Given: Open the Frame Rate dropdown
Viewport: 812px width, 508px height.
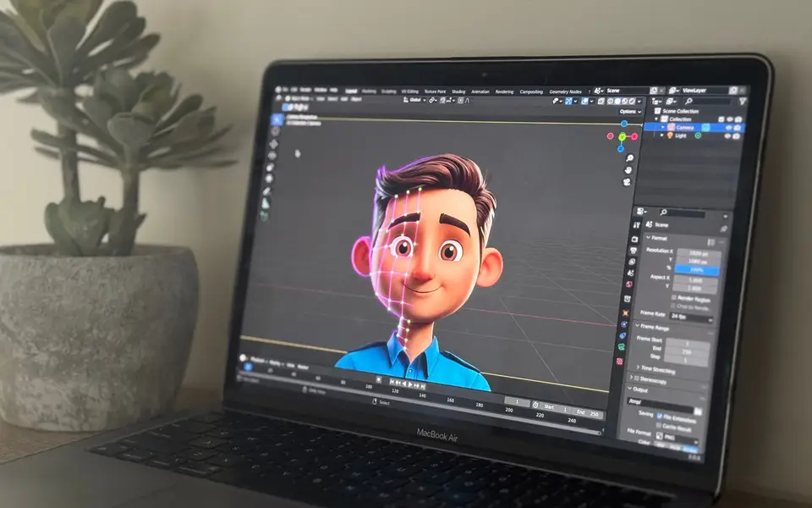Looking at the screenshot, I should tap(691, 317).
